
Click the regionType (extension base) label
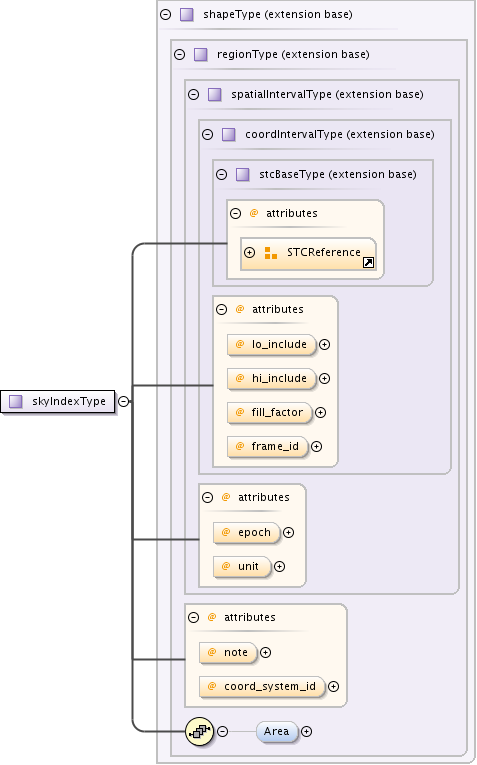tap(293, 55)
